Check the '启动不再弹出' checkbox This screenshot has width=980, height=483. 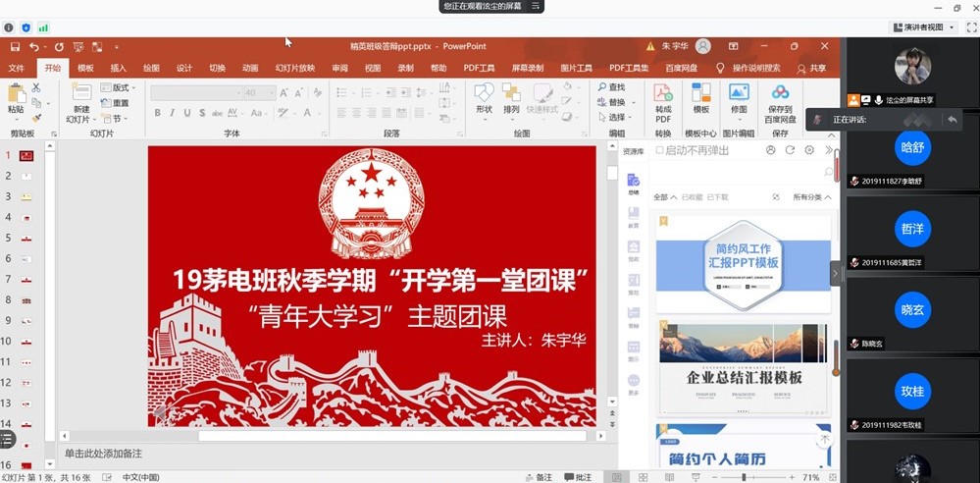(660, 150)
